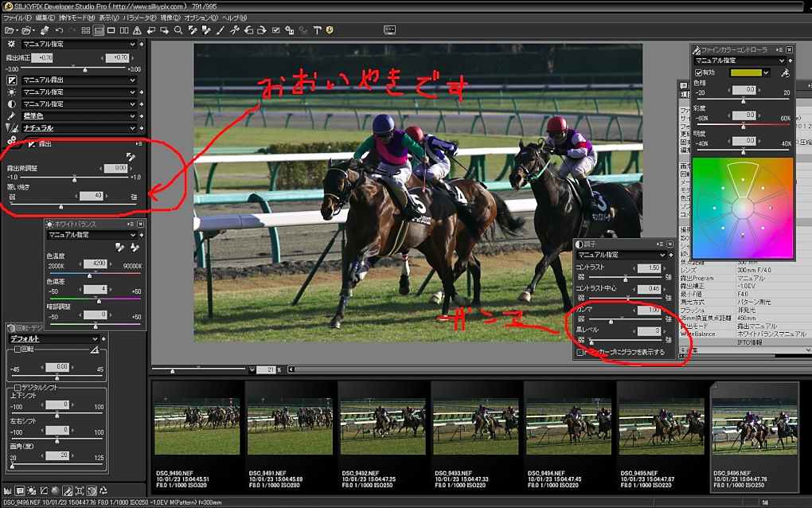
Task: Click the rotation angle tool icon beside 回転
Action: coord(95,350)
